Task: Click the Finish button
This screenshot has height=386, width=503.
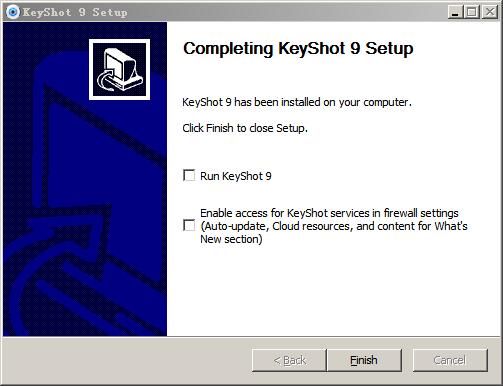Action: (x=364, y=360)
